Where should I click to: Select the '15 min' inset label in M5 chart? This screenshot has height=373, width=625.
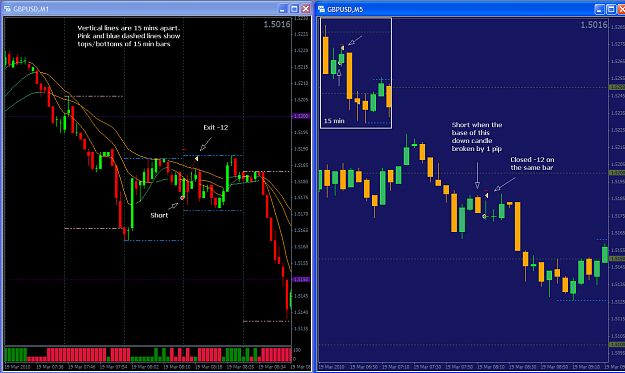pyautogui.click(x=334, y=121)
